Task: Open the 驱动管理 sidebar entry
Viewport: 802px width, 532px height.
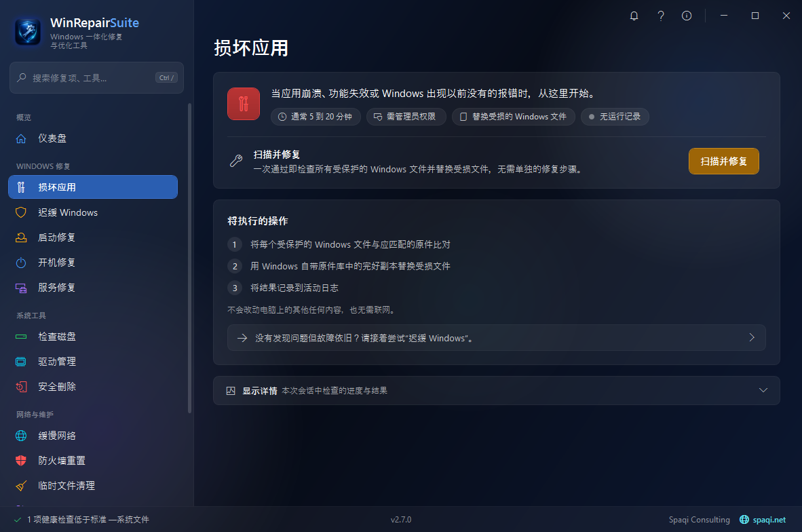Action: [x=93, y=362]
